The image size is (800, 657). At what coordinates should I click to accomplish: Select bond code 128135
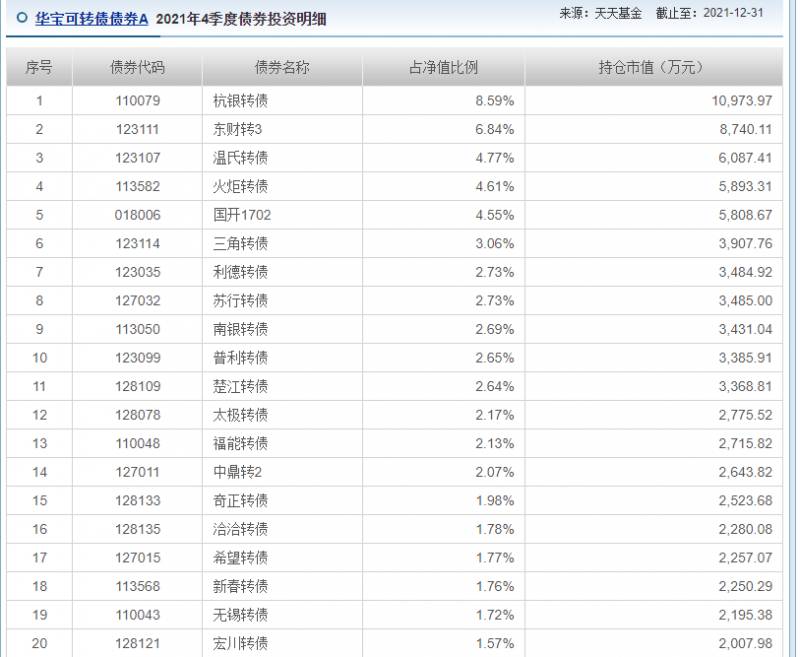pos(138,529)
